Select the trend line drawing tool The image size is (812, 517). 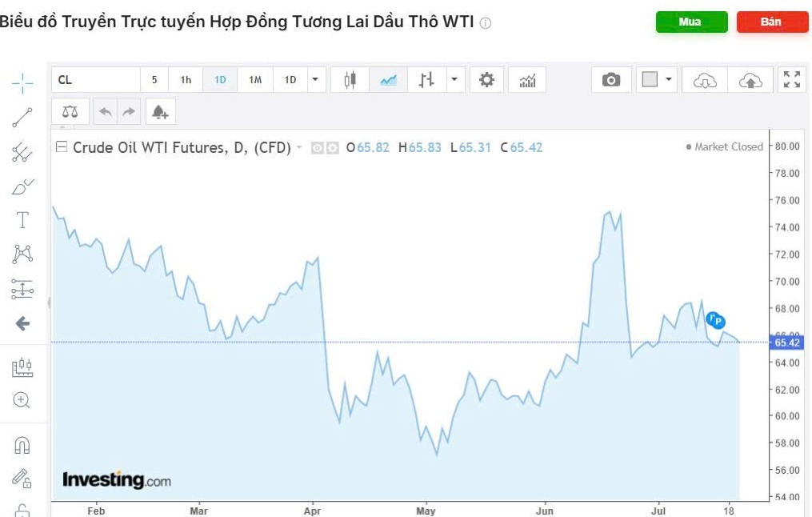pyautogui.click(x=22, y=118)
